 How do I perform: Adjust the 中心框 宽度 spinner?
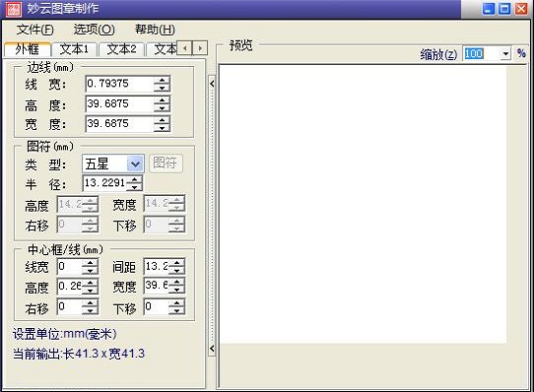[x=177, y=286]
